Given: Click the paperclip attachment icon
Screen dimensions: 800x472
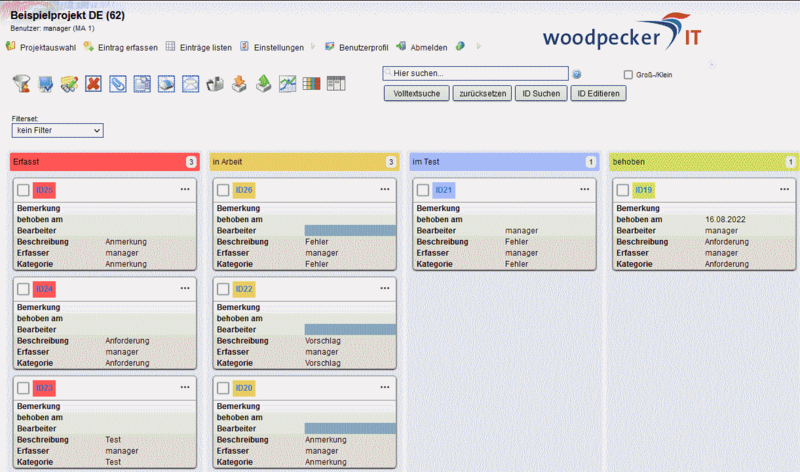Looking at the screenshot, I should click(x=118, y=84).
